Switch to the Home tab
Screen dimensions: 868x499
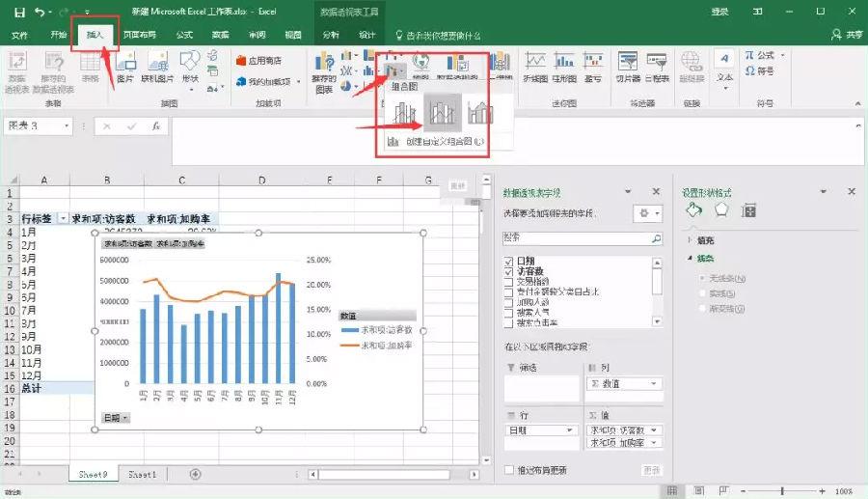point(58,35)
